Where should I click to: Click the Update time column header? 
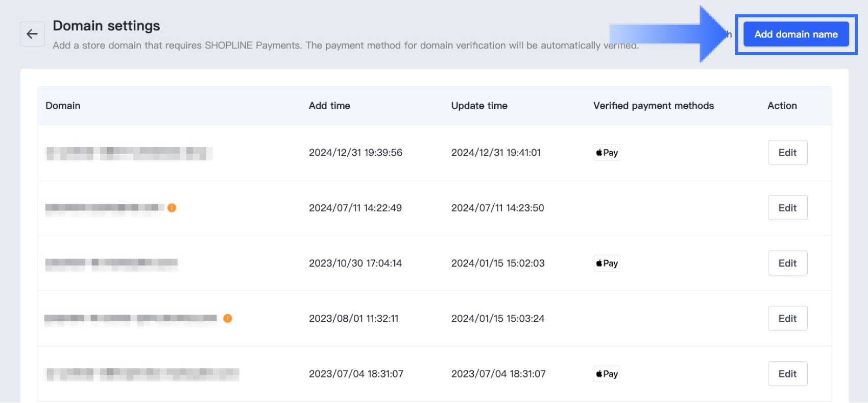point(479,106)
